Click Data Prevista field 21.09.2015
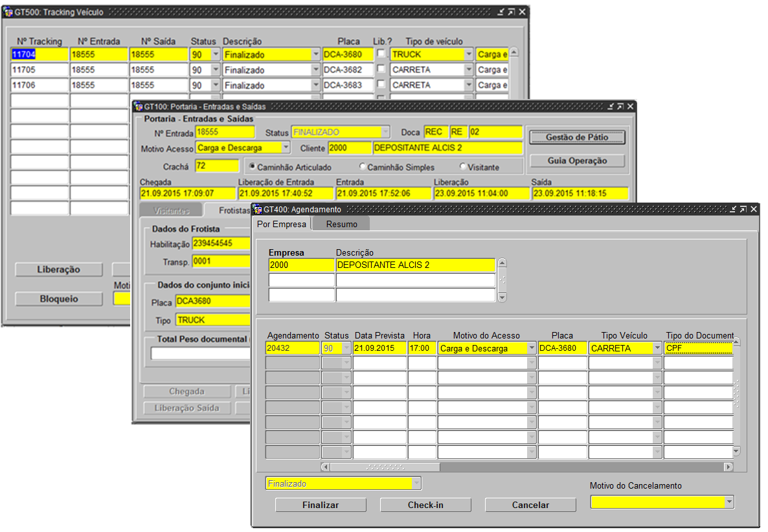Screen dimensions: 768x532 pos(379,348)
